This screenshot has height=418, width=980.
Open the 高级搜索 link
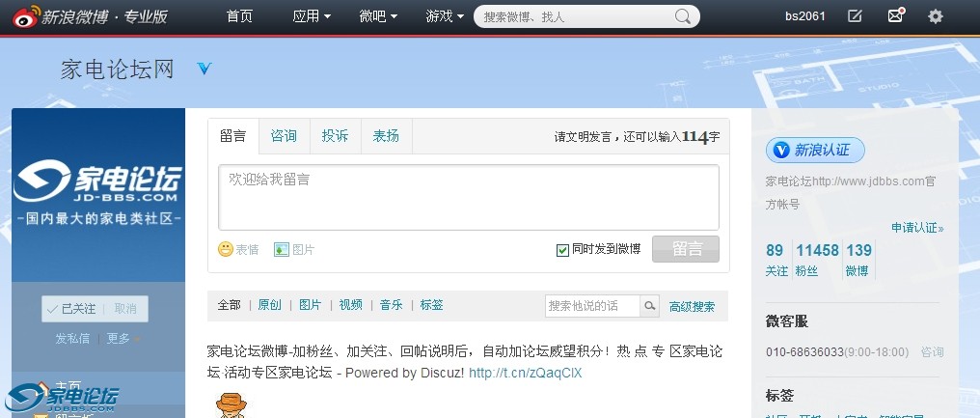pyautogui.click(x=692, y=307)
